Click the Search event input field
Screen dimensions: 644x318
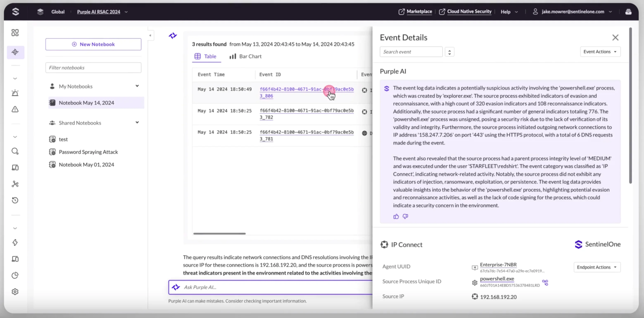click(x=411, y=52)
